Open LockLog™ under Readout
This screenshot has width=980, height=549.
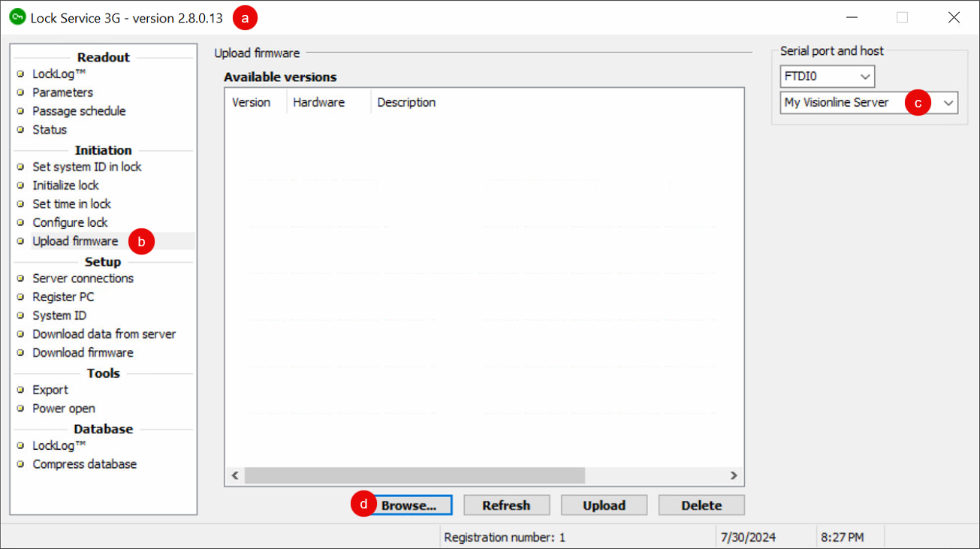[x=59, y=74]
